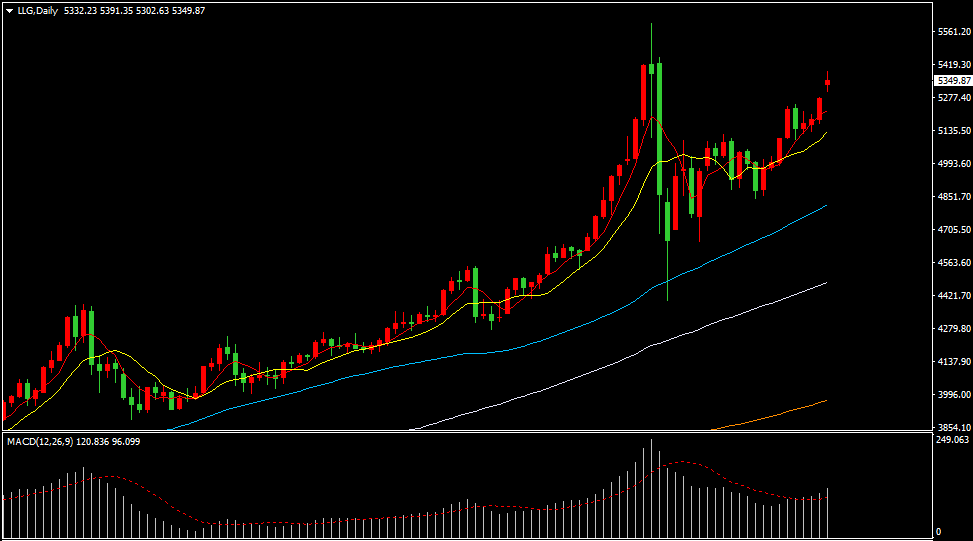Click the tallest MACD histogram bar
The height and width of the screenshot is (541, 973).
651,488
